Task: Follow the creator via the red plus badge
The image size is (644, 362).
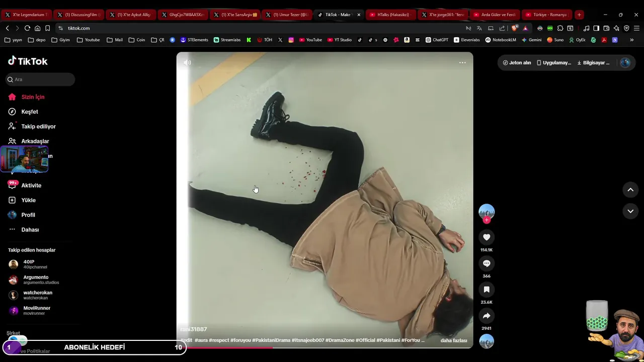Action: (x=487, y=220)
